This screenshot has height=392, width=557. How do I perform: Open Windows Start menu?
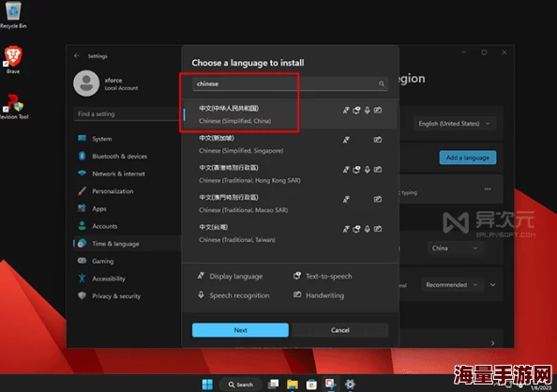[207, 384]
